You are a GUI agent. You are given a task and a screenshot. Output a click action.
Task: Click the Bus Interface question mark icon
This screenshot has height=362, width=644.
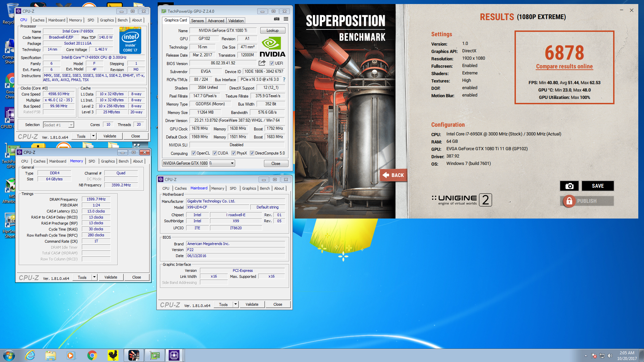[x=284, y=79]
